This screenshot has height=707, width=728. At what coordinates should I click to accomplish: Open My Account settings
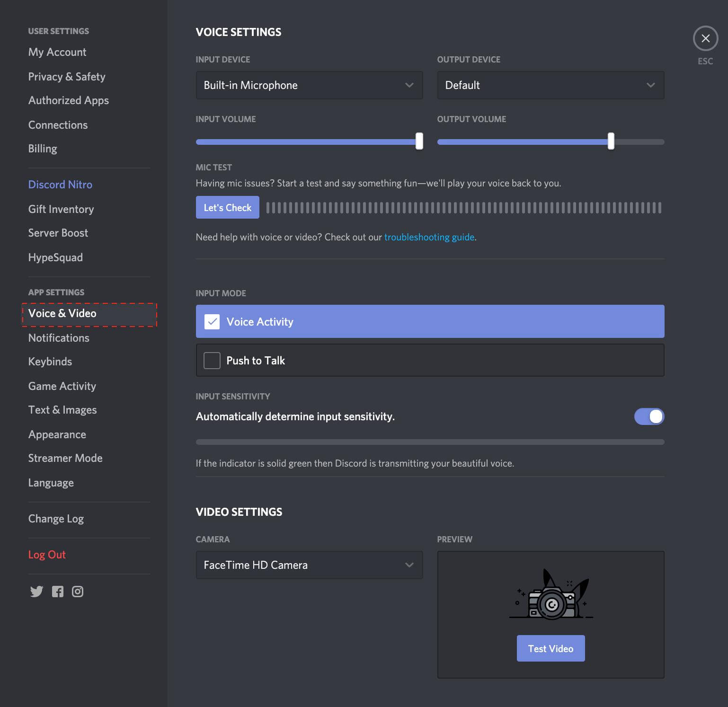[x=57, y=52]
